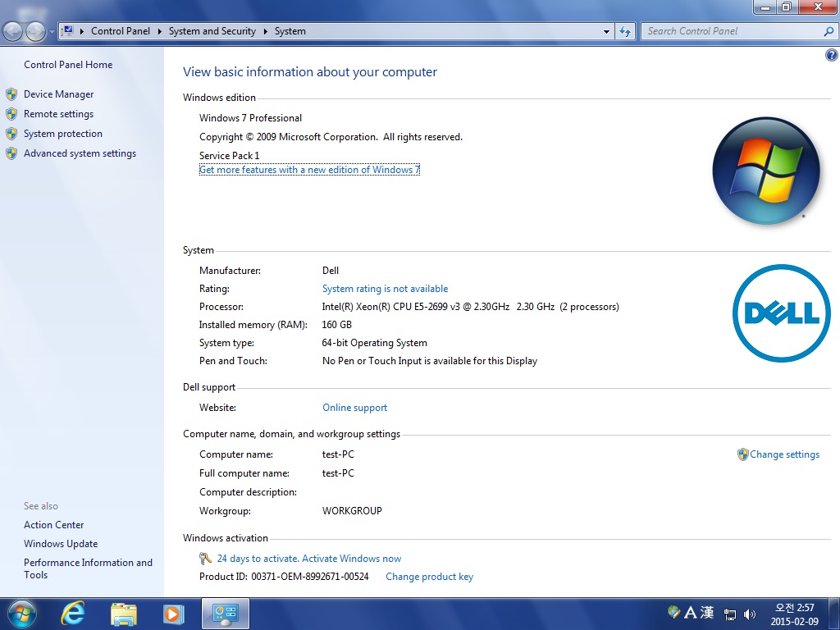Click System breadcrumb in address bar
The image size is (840, 630).
(x=290, y=31)
